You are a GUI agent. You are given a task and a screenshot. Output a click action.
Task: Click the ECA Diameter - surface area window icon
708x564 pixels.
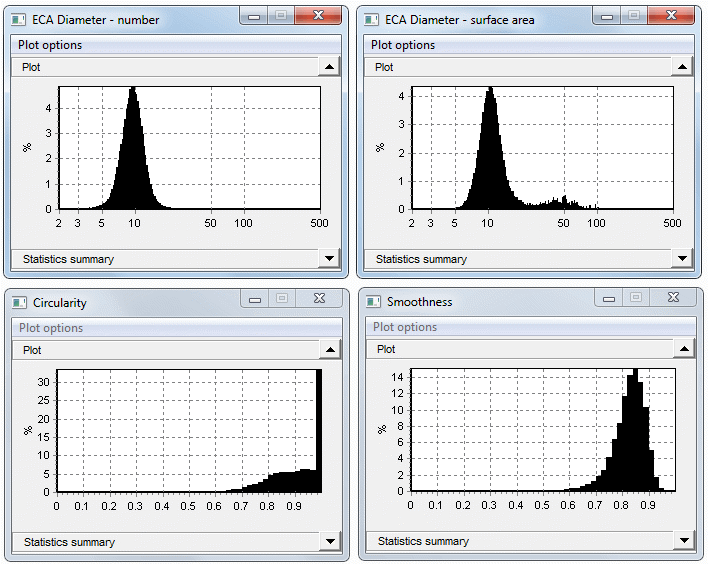[x=372, y=19]
